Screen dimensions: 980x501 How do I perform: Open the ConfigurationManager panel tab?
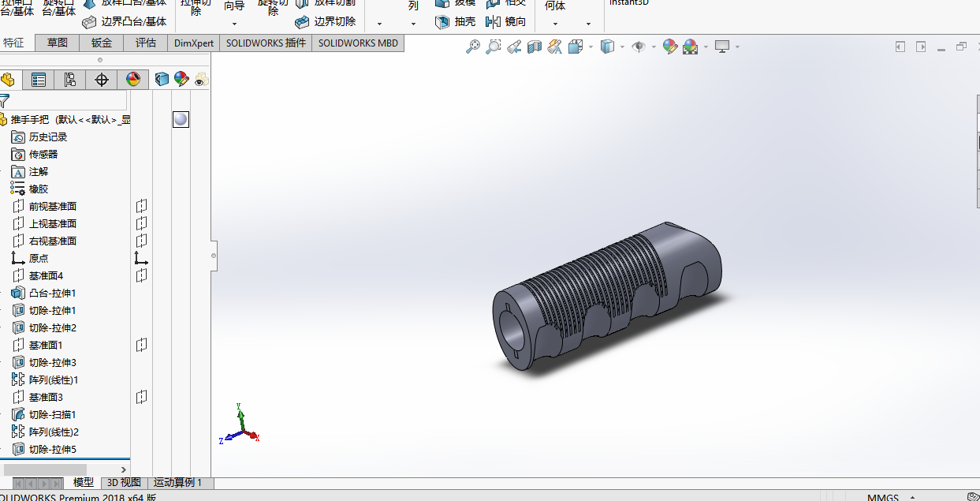(69, 80)
